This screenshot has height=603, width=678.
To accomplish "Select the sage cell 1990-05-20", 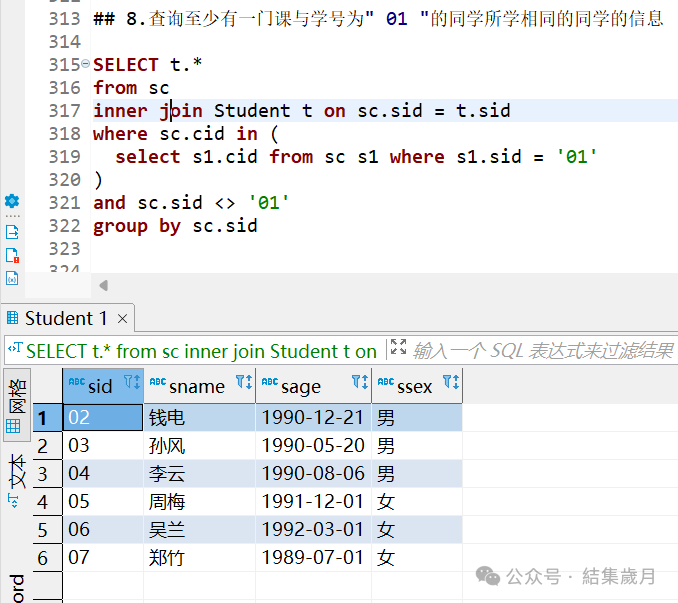I will click(313, 446).
